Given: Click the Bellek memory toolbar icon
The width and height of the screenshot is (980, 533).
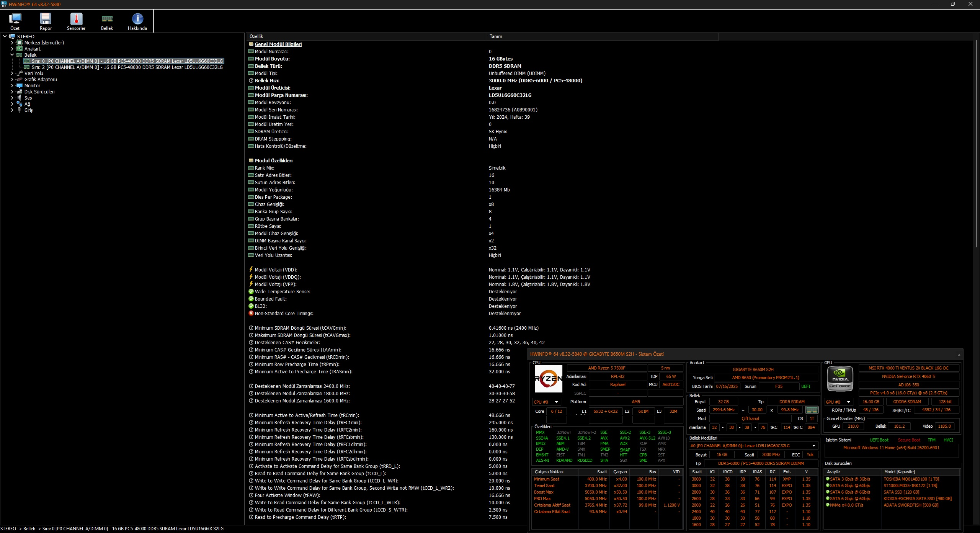Looking at the screenshot, I should [107, 21].
